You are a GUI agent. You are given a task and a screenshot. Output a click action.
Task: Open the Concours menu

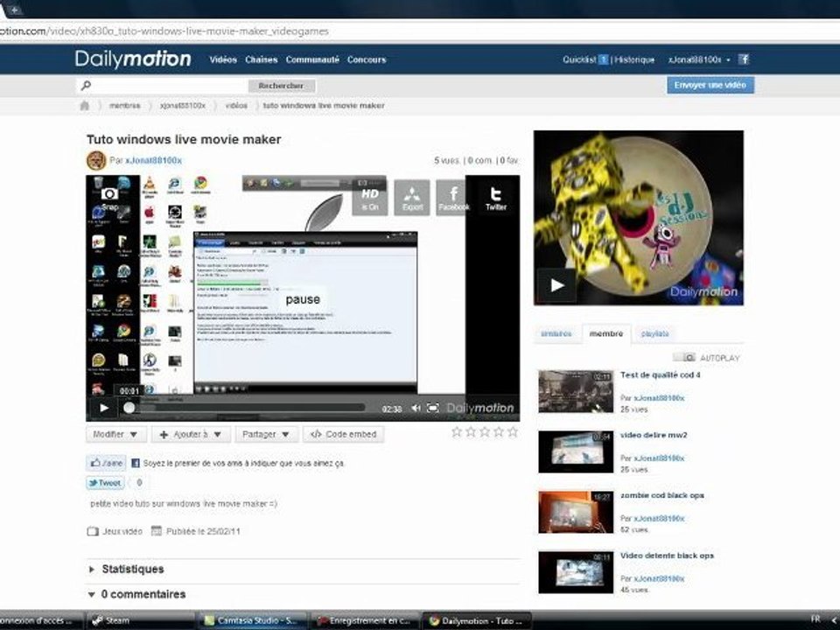tap(367, 59)
